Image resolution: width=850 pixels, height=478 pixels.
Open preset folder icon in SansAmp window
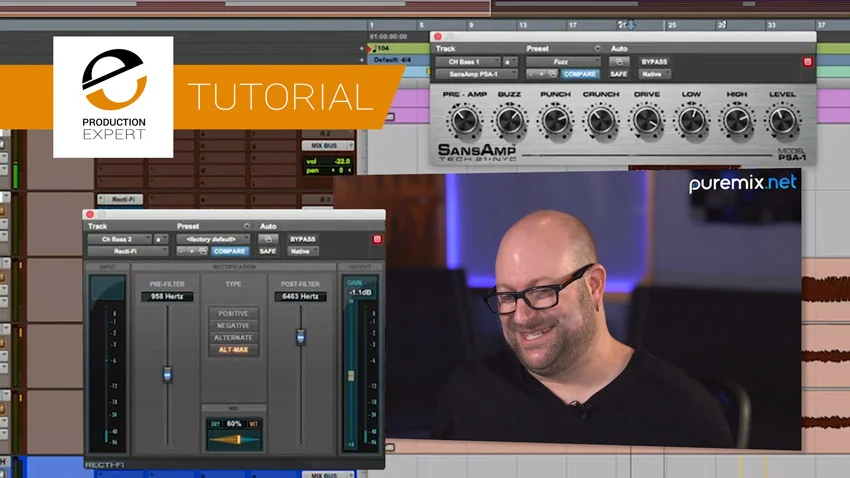(552, 74)
